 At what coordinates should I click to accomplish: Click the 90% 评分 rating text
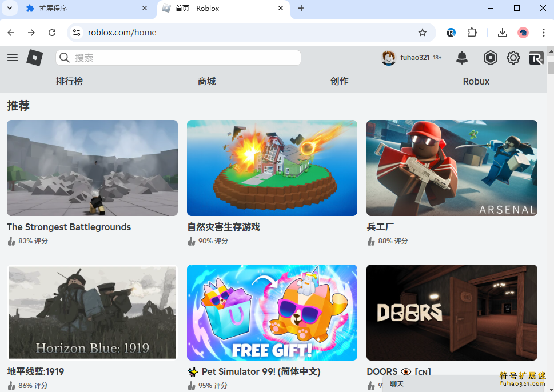(x=213, y=241)
